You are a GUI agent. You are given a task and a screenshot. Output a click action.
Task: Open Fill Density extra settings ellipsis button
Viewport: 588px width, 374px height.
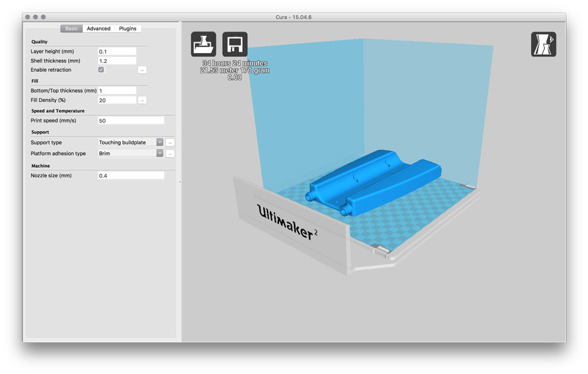142,100
